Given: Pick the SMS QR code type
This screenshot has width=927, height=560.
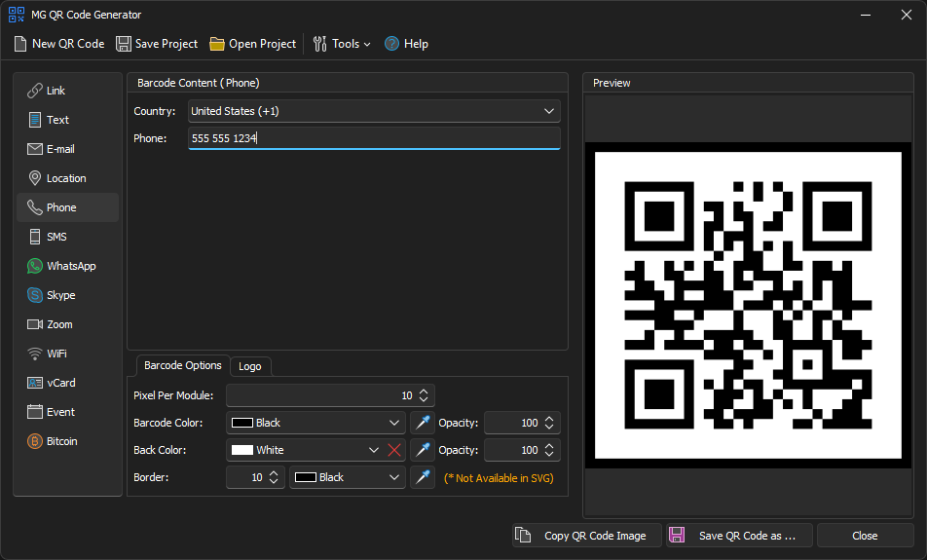Looking at the screenshot, I should [x=67, y=237].
